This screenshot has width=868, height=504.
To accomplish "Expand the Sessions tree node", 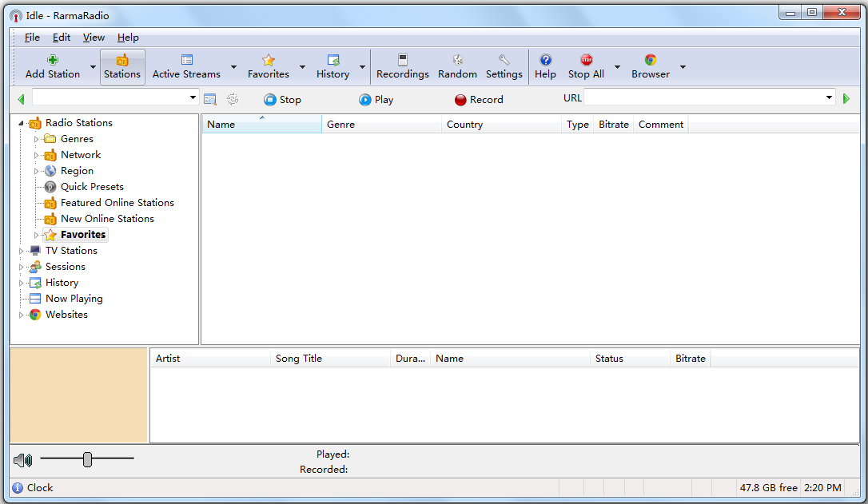I will (x=21, y=267).
